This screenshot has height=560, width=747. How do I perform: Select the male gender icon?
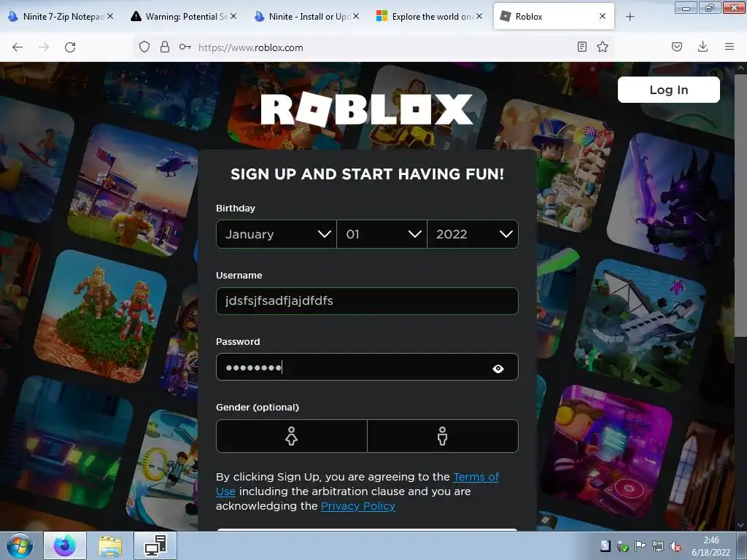[x=443, y=436]
